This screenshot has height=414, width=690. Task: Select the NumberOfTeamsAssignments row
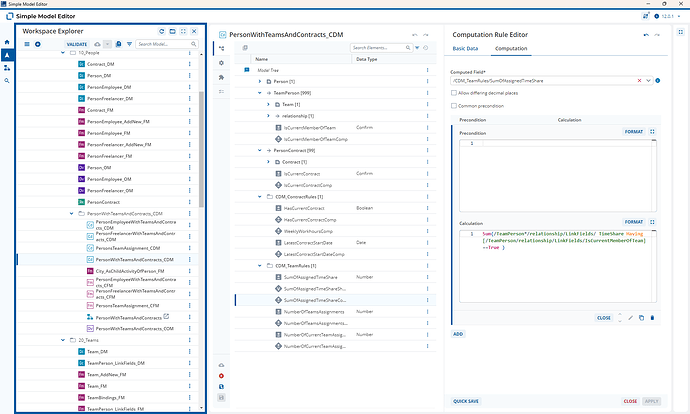pyautogui.click(x=335, y=311)
